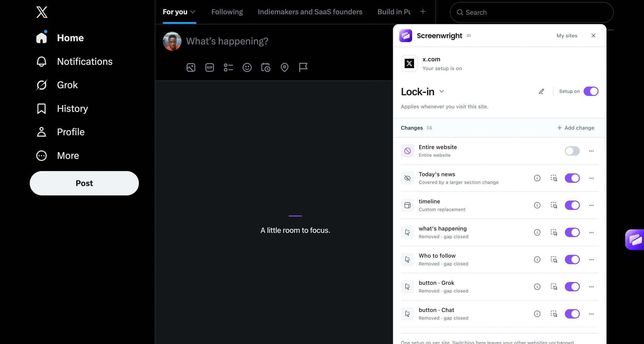Switch to the Build in Pu tab
Image resolution: width=644 pixels, height=344 pixels.
tap(394, 12)
